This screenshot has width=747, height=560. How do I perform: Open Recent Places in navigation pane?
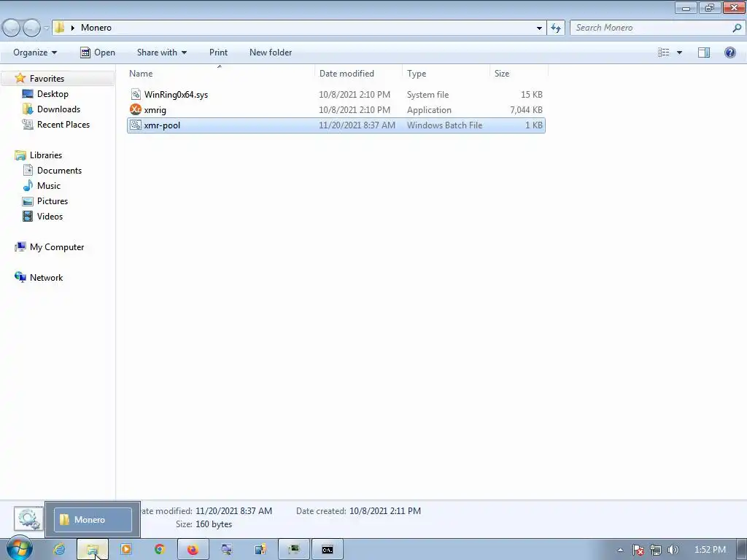click(63, 124)
